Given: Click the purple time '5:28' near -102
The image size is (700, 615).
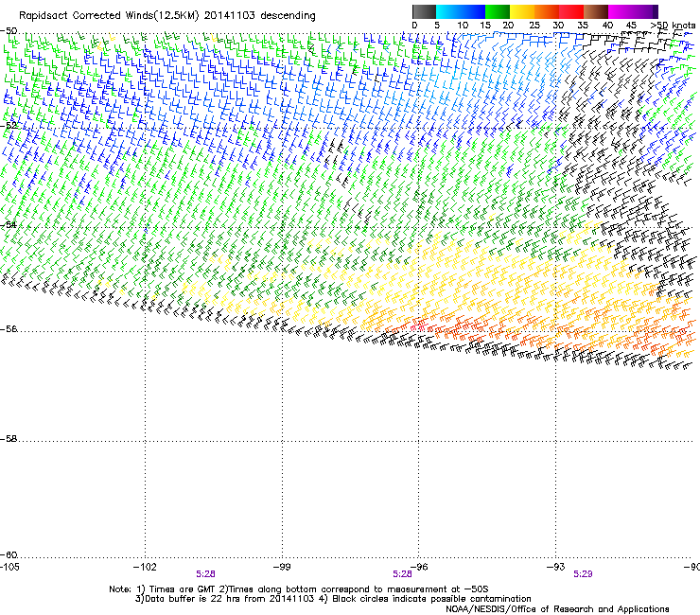Looking at the screenshot, I should pyautogui.click(x=205, y=574).
